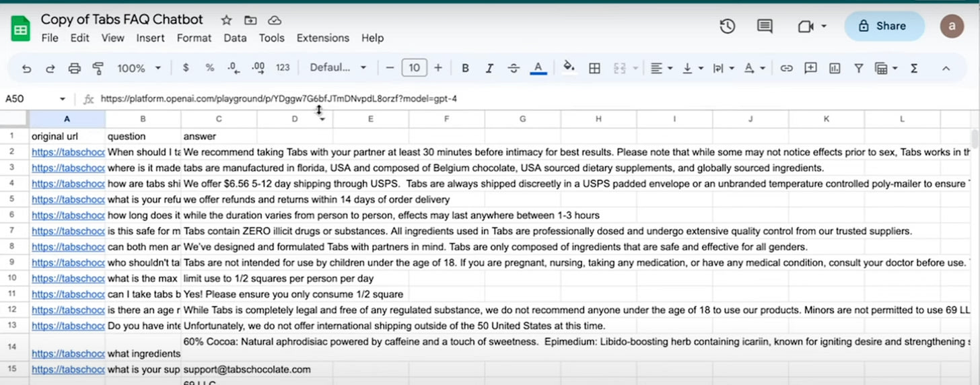The height and width of the screenshot is (385, 980).
Task: Decrease font size with minus button
Action: [x=390, y=68]
